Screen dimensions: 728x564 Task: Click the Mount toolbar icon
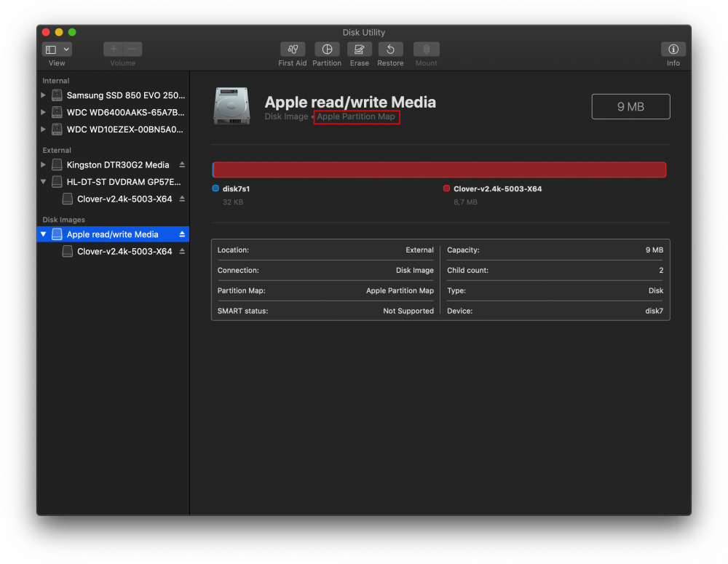[x=426, y=49]
